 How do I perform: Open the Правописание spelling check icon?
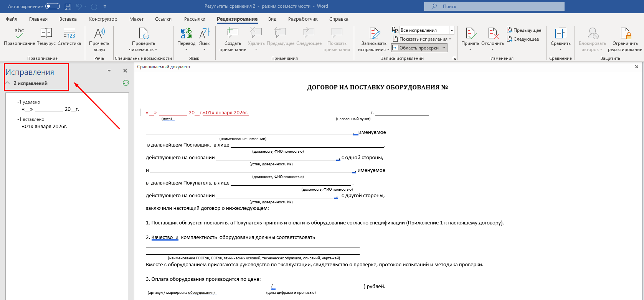tap(19, 37)
